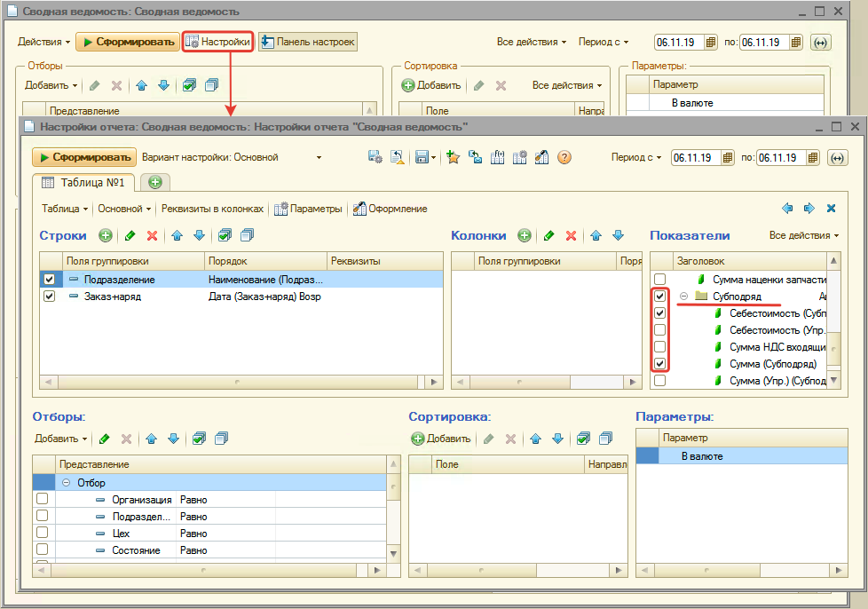Viewport: 868px width, 609px height.
Task: Click the table-with-gear settings icon
Action: (x=519, y=157)
